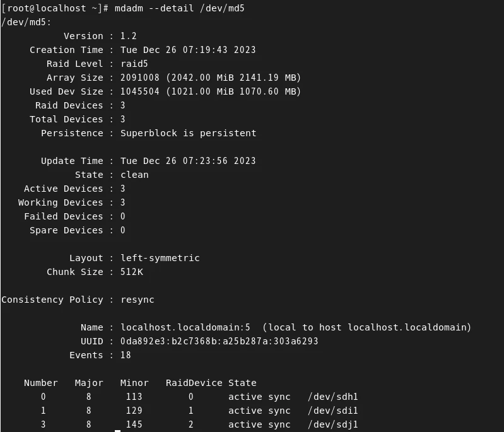Click the Chunk Size value '512K'
Image resolution: width=504 pixels, height=432 pixels.
(x=131, y=272)
